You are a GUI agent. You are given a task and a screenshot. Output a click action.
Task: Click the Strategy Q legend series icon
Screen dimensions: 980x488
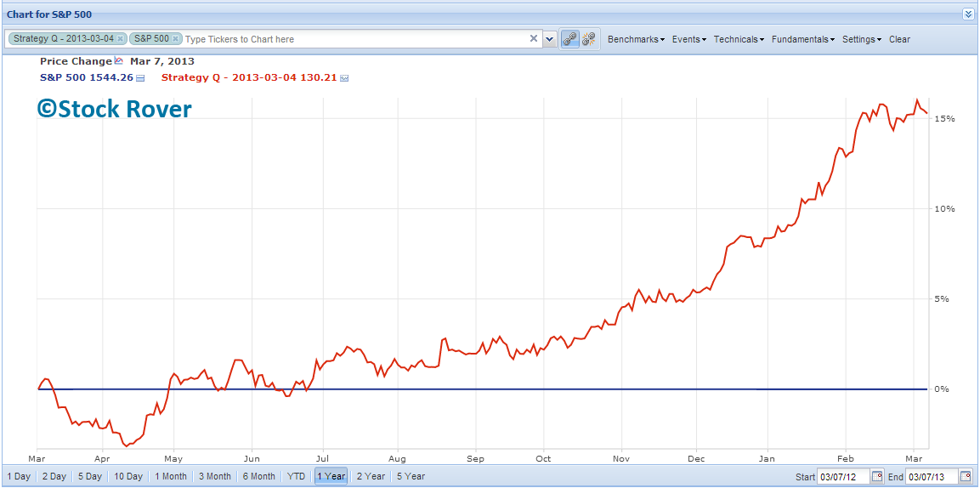tap(343, 78)
